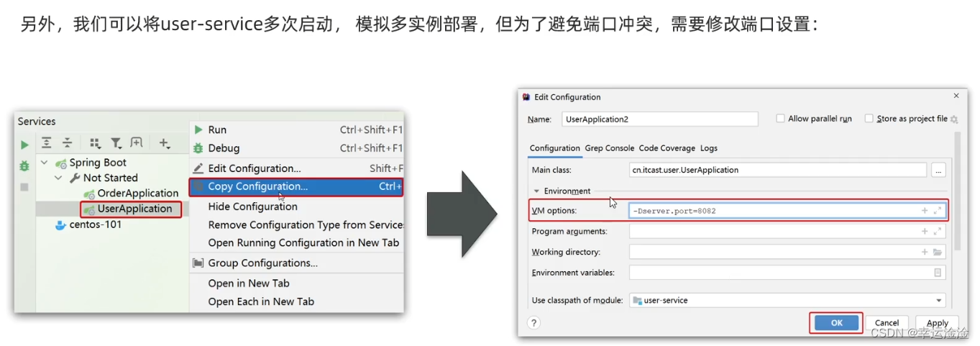Click the Expand All icon in Services toolbar
This screenshot has width=980, height=346.
(x=47, y=143)
